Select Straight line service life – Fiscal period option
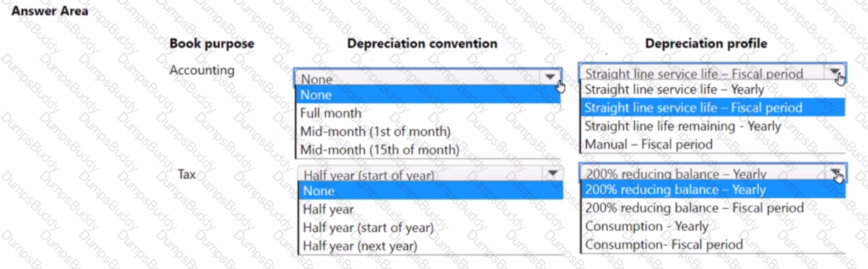 712,108
